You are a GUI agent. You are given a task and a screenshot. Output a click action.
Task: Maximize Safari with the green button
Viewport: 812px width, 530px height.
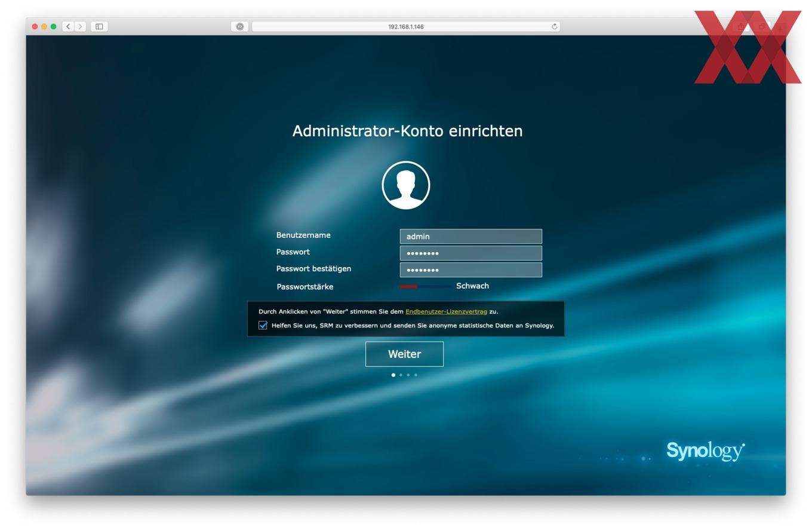click(54, 26)
